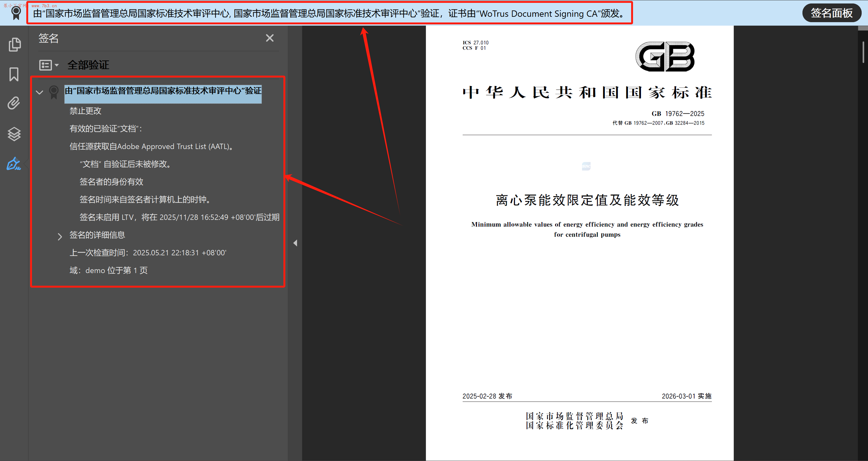The height and width of the screenshot is (461, 868).
Task: Expand 签名的详细信息
Action: tap(60, 236)
